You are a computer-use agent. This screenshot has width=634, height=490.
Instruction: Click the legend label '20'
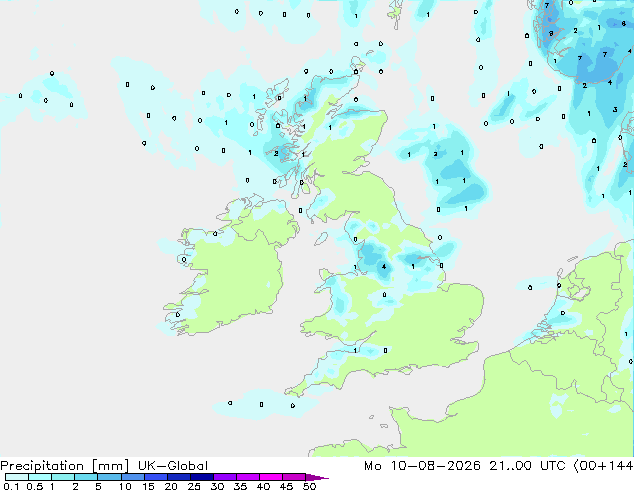coord(171,486)
